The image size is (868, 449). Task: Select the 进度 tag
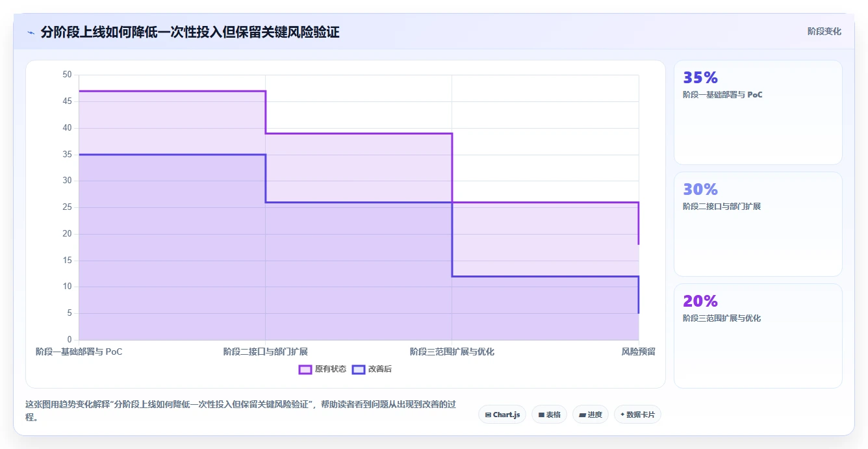tap(590, 415)
